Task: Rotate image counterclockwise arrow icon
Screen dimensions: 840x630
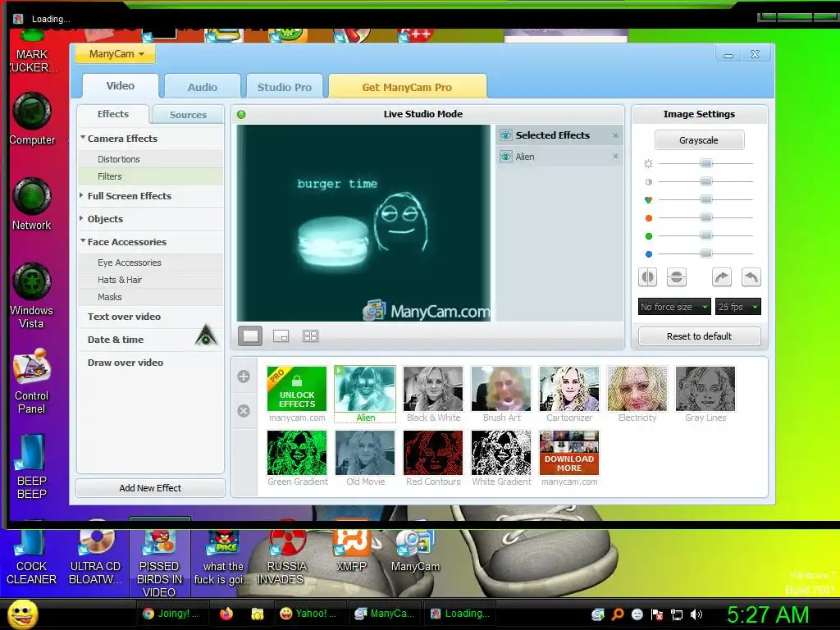Action: tap(751, 277)
